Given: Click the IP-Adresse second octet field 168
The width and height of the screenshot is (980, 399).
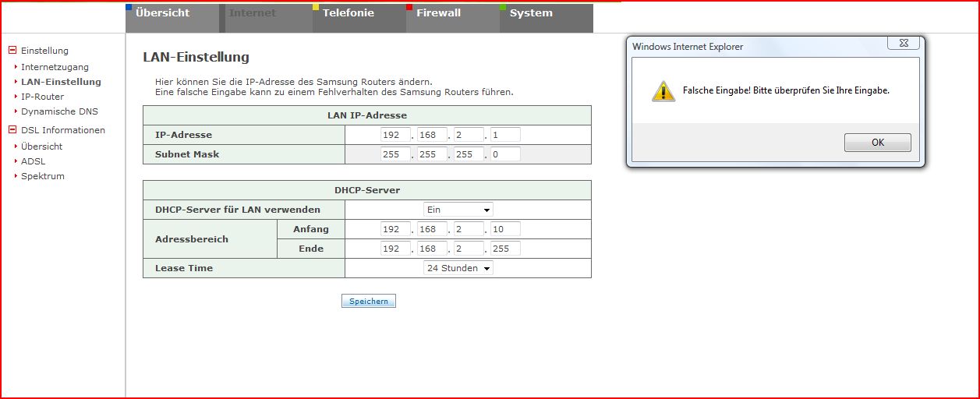Looking at the screenshot, I should pos(433,135).
